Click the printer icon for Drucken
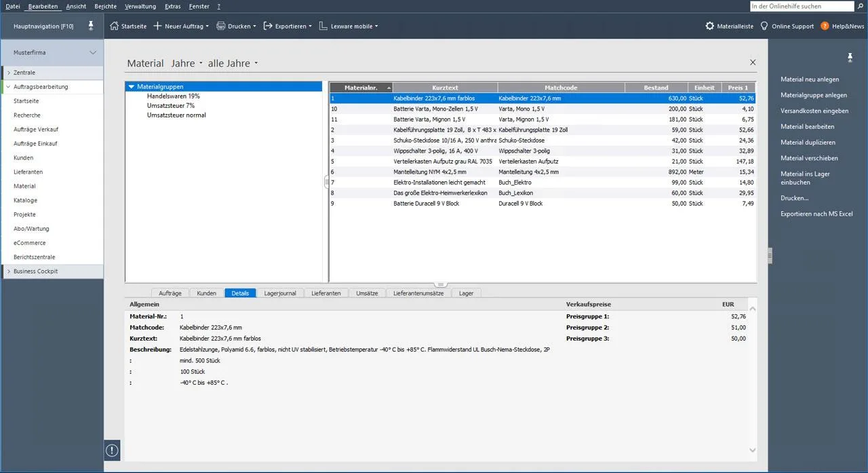This screenshot has width=868, height=473. tap(221, 26)
